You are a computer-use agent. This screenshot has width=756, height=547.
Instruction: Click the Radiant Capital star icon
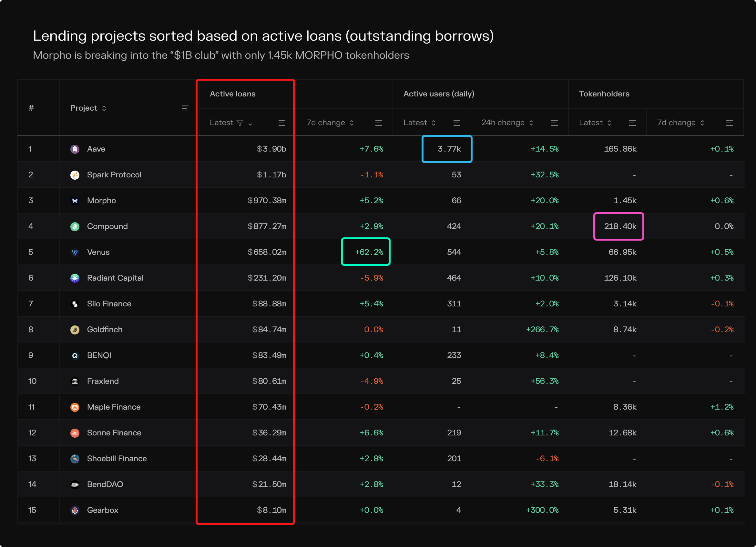pyautogui.click(x=75, y=278)
